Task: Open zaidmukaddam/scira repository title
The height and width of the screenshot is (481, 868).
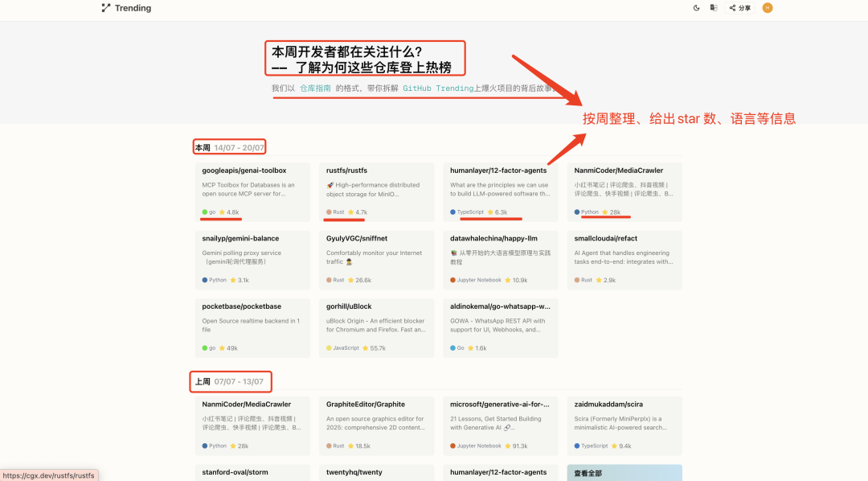Action: click(608, 405)
